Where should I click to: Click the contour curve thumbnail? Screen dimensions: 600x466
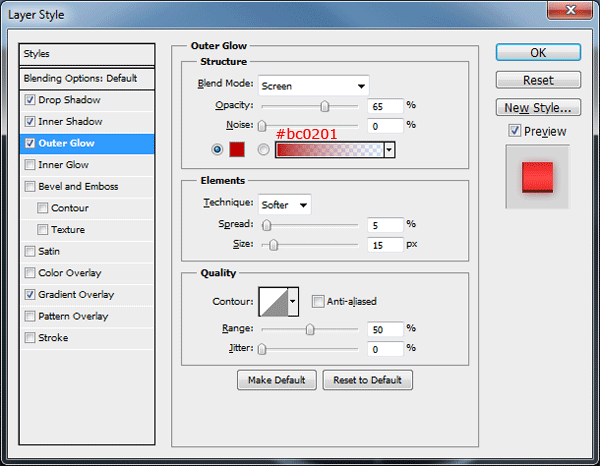point(274,301)
